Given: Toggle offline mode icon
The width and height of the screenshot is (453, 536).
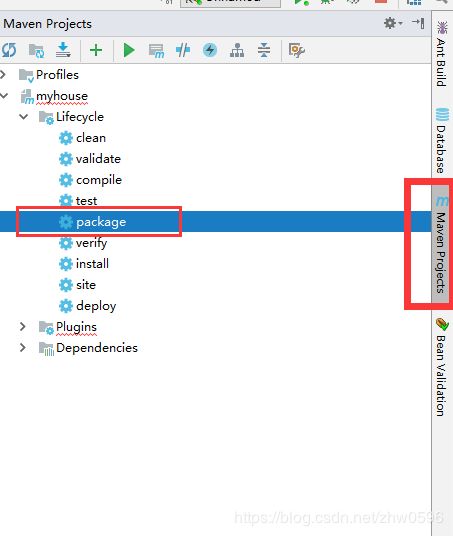Looking at the screenshot, I should [183, 50].
